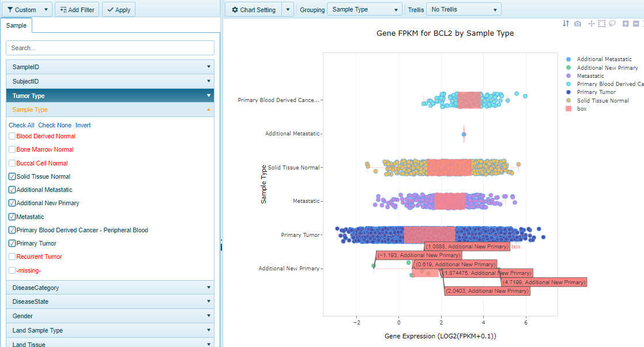The height and width of the screenshot is (347, 644).
Task: Click the Check None link
Action: point(55,125)
